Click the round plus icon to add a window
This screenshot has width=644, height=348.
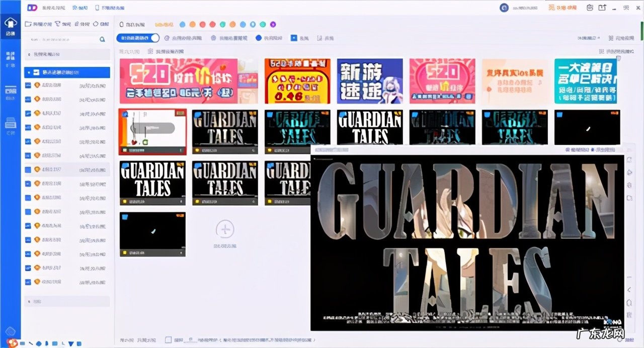pyautogui.click(x=225, y=229)
